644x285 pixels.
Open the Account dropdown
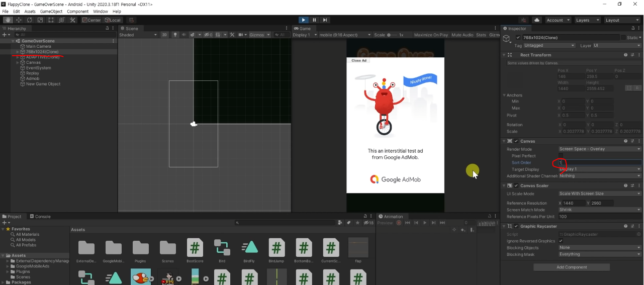[558, 20]
